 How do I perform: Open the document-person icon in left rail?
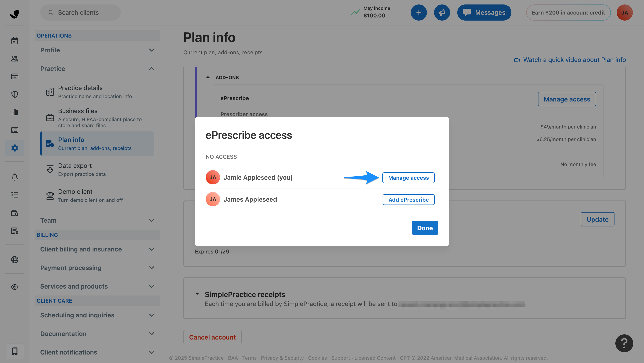(15, 231)
